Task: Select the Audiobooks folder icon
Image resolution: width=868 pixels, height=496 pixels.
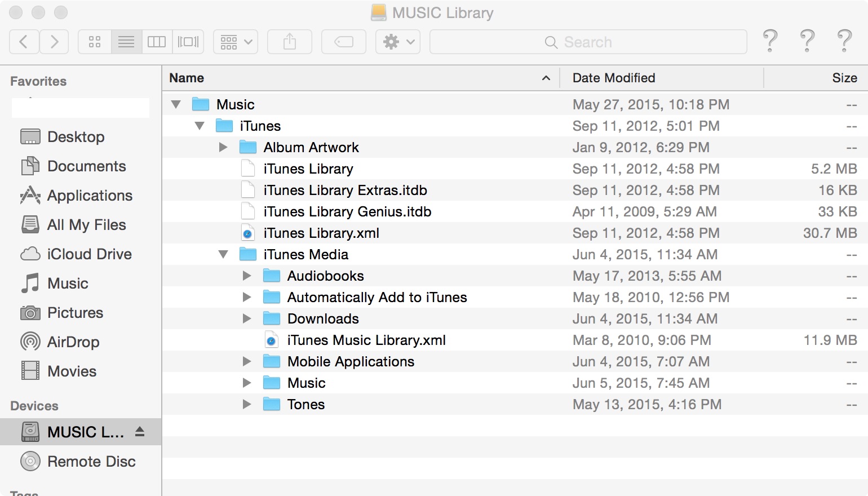Action: 272,276
